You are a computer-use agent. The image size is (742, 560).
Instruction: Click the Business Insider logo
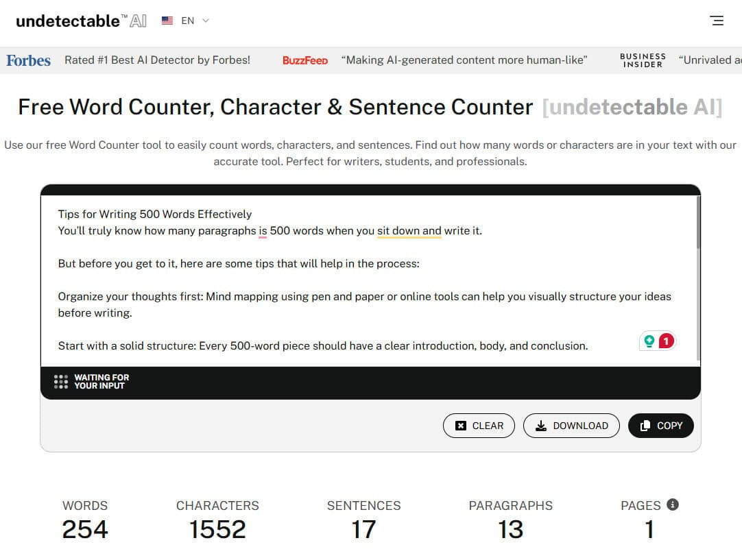642,60
